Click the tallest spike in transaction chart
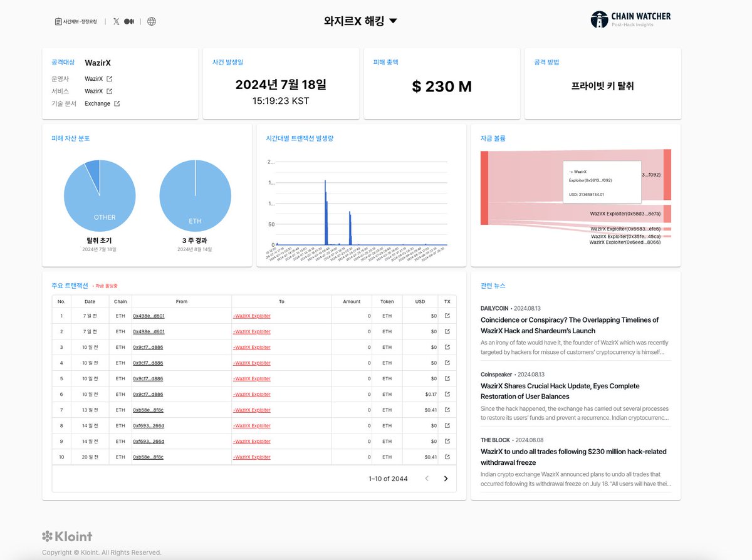Screen dimensions: 752x560 click(325, 212)
